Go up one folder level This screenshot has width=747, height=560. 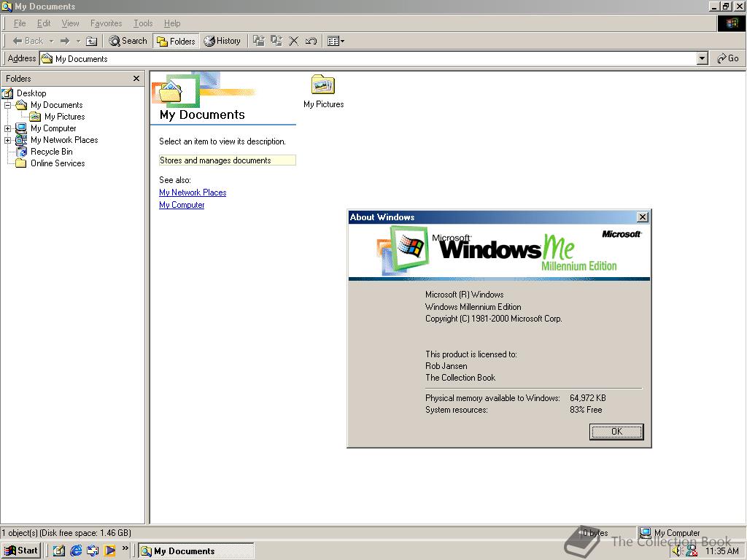click(x=91, y=41)
